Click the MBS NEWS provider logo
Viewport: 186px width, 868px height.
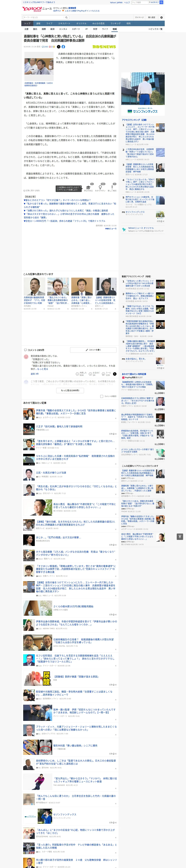click(104, 47)
